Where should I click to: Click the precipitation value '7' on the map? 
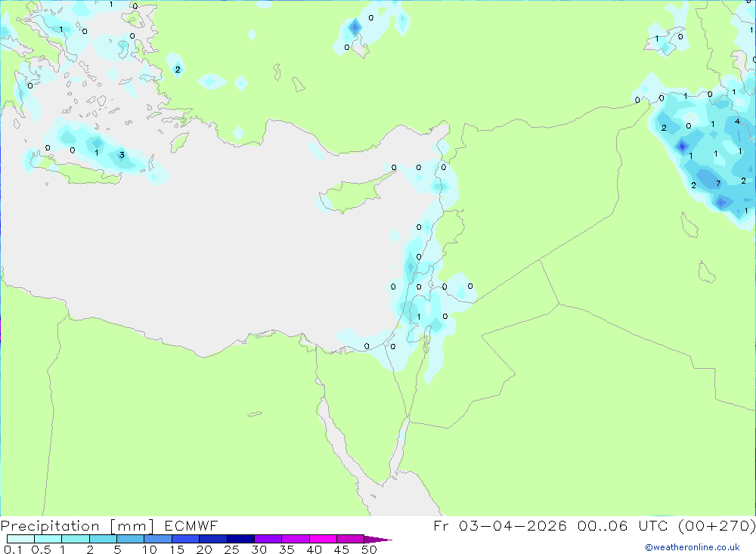pyautogui.click(x=718, y=183)
